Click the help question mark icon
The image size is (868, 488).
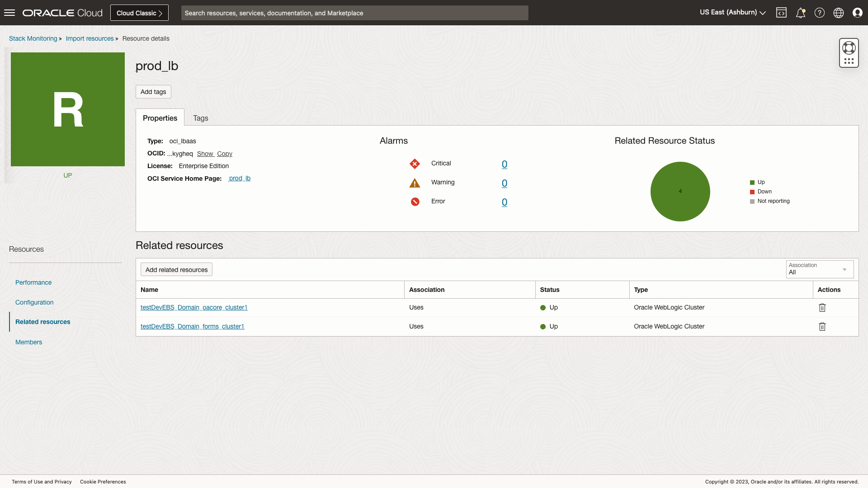pyautogui.click(x=819, y=13)
